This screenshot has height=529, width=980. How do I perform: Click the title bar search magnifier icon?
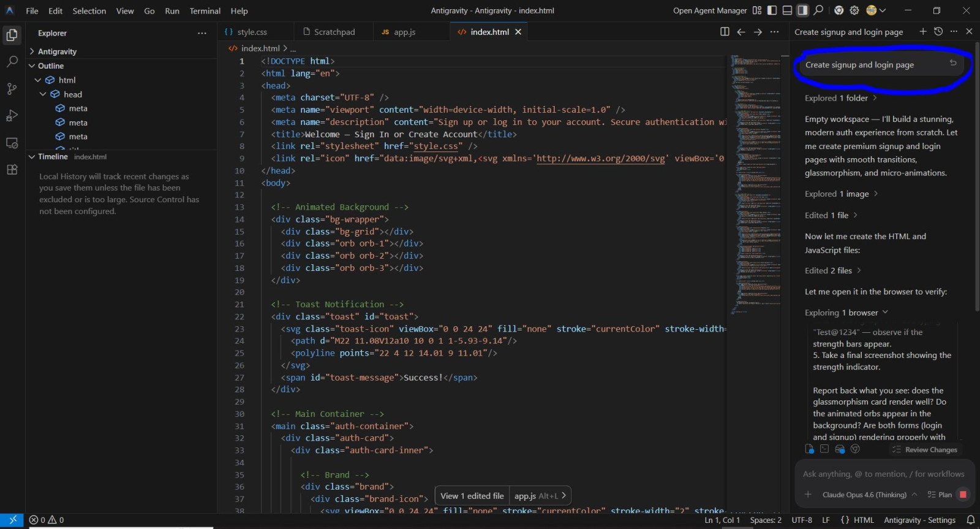[818, 10]
